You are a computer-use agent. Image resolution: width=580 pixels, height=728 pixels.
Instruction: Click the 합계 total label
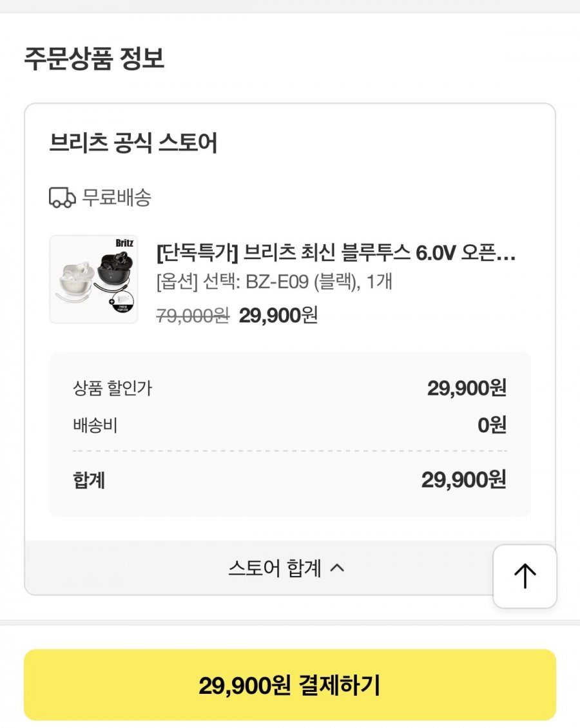(90, 480)
